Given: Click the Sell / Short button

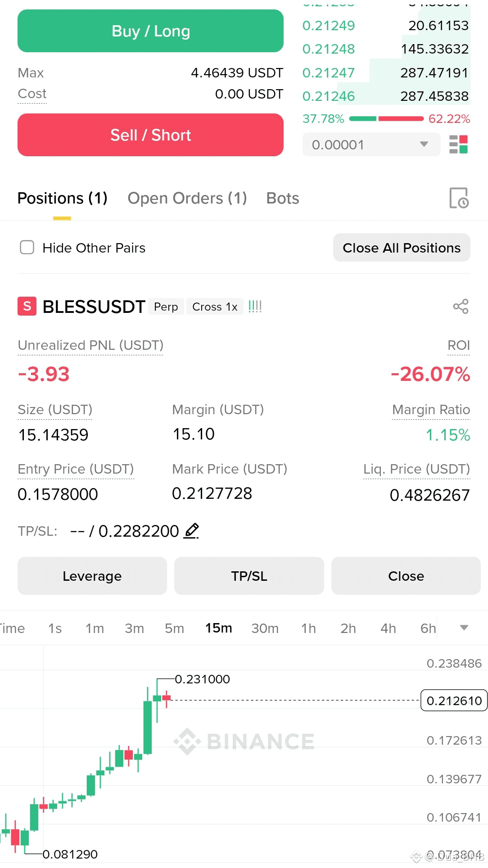Looking at the screenshot, I should (150, 135).
